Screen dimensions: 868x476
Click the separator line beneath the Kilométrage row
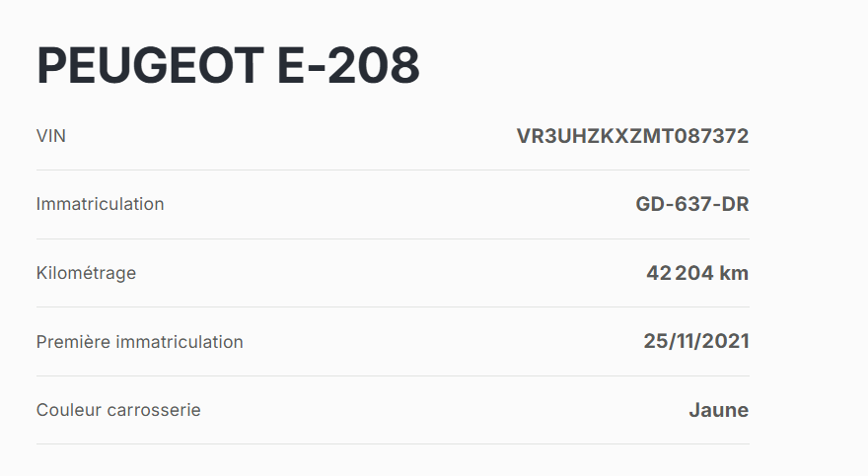pos(393,306)
